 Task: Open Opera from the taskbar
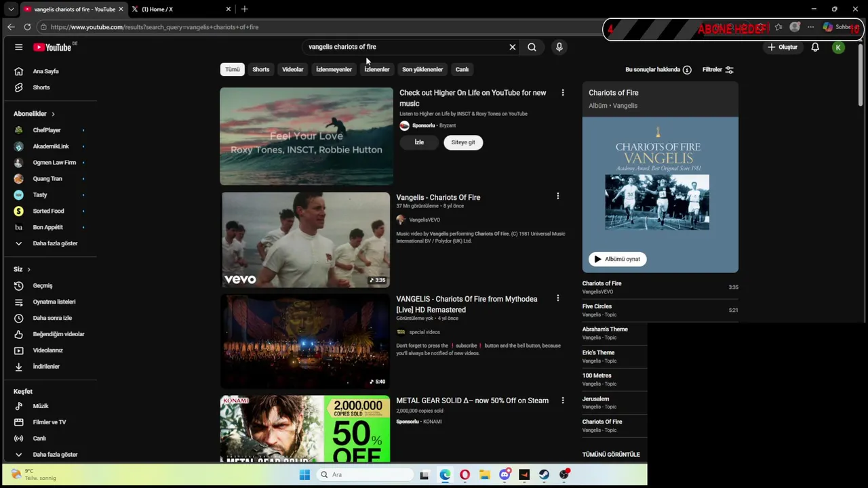465,474
